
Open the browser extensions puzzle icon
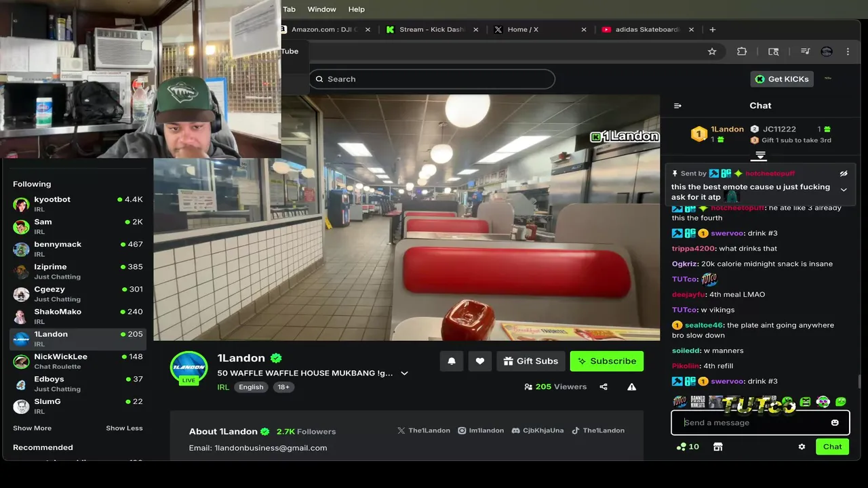pos(742,52)
